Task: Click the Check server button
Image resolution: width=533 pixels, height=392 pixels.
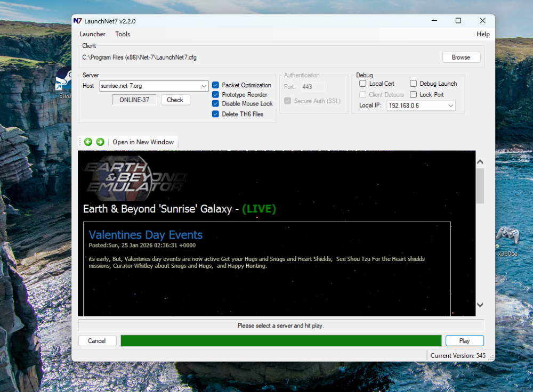Action: (x=175, y=100)
